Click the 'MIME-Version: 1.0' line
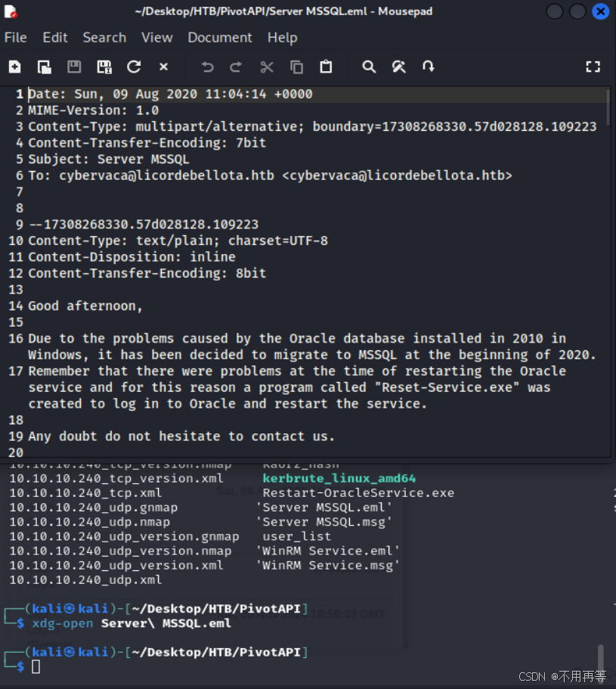Image resolution: width=616 pixels, height=689 pixels. [94, 110]
